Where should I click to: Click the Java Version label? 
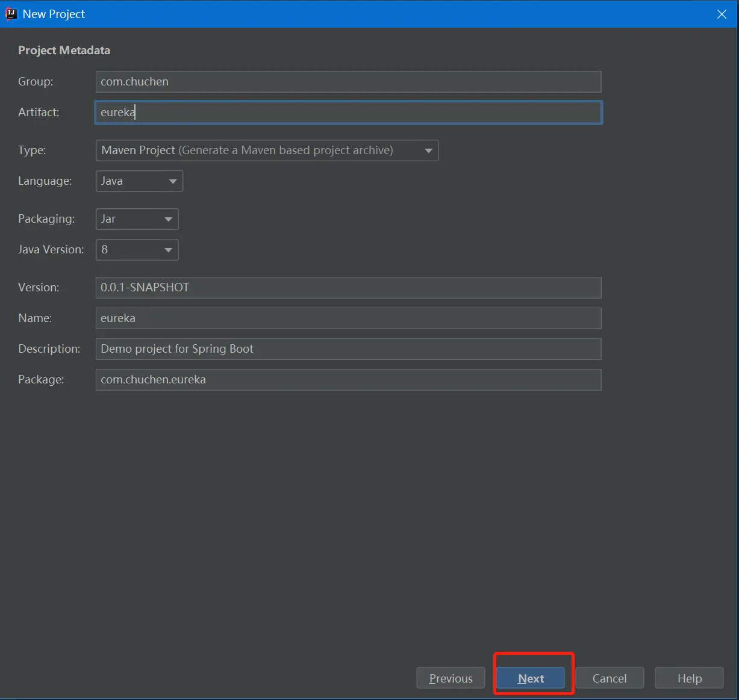pyautogui.click(x=51, y=250)
